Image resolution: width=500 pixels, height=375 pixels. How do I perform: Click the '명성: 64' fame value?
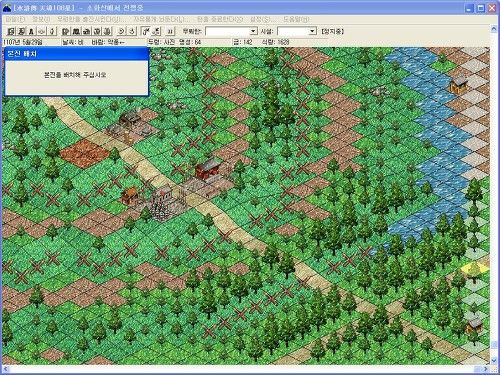tap(190, 42)
